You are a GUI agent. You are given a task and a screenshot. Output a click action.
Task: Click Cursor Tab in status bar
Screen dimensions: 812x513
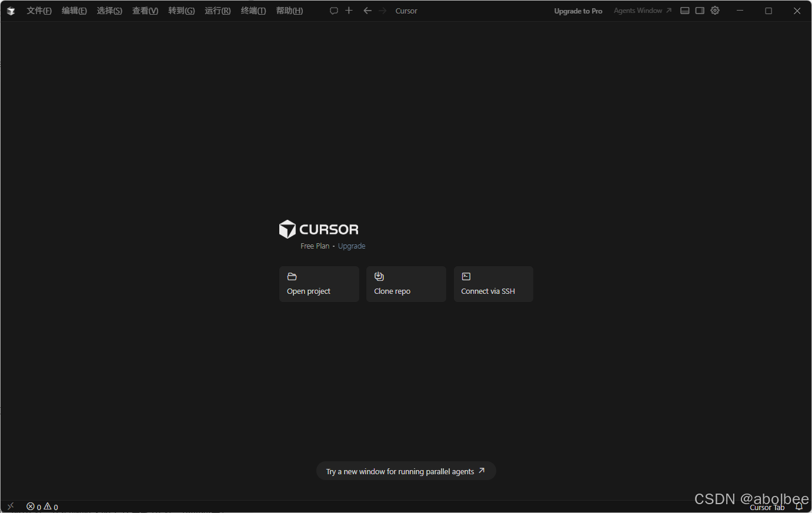(x=767, y=508)
